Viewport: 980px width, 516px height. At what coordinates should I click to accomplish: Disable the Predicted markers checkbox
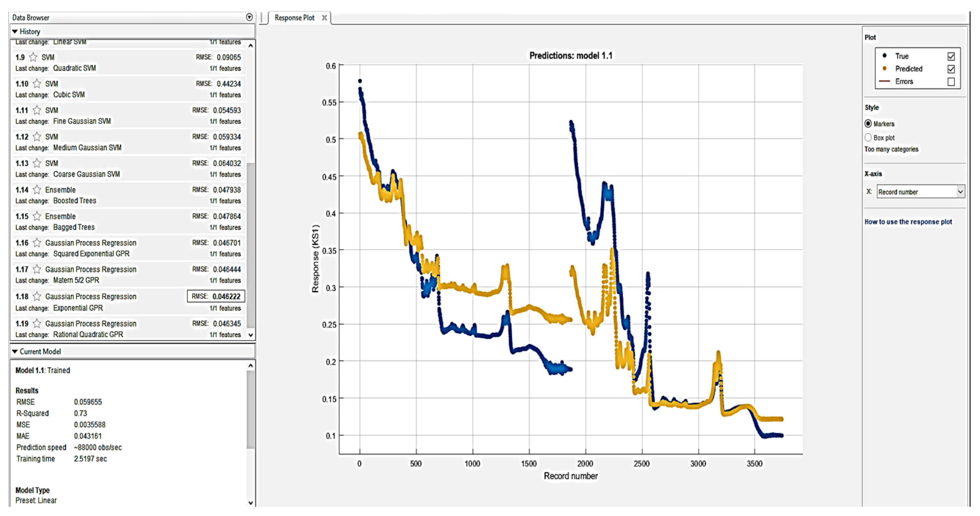pyautogui.click(x=951, y=69)
